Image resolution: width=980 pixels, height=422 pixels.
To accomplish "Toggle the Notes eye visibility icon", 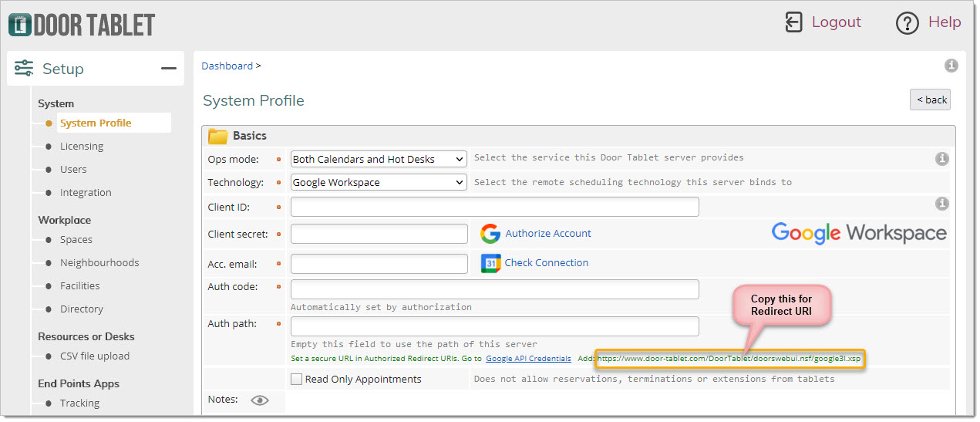I will [260, 400].
